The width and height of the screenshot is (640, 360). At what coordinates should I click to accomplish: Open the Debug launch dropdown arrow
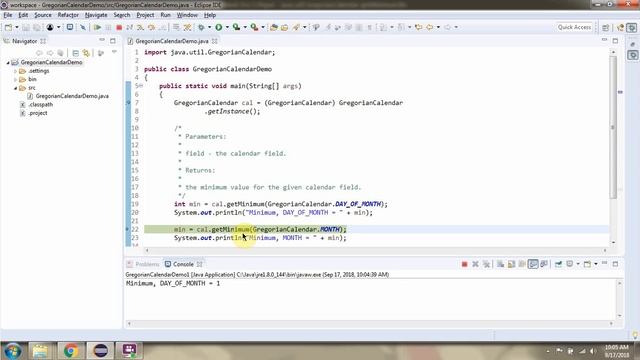209,27
